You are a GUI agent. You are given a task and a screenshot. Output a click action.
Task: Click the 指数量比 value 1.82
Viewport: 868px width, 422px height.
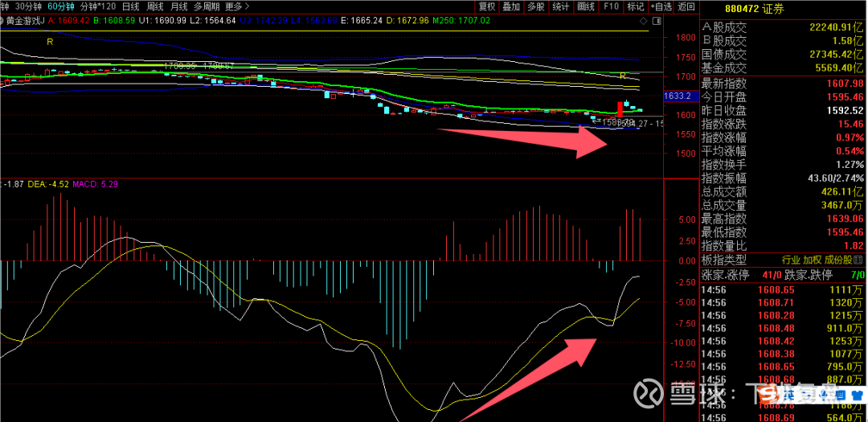click(x=854, y=245)
